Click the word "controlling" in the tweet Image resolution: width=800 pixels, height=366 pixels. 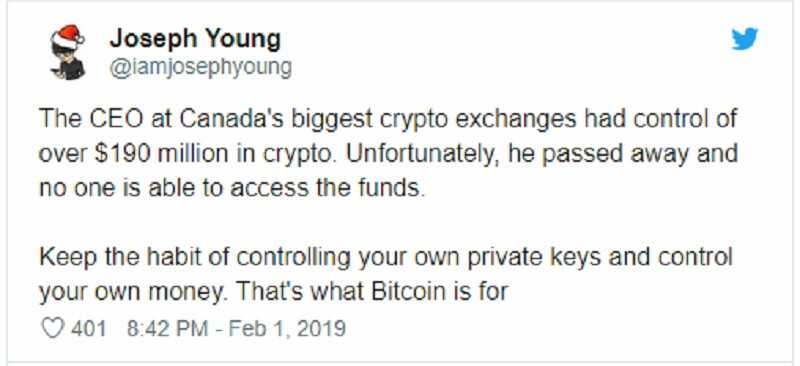[x=293, y=258]
